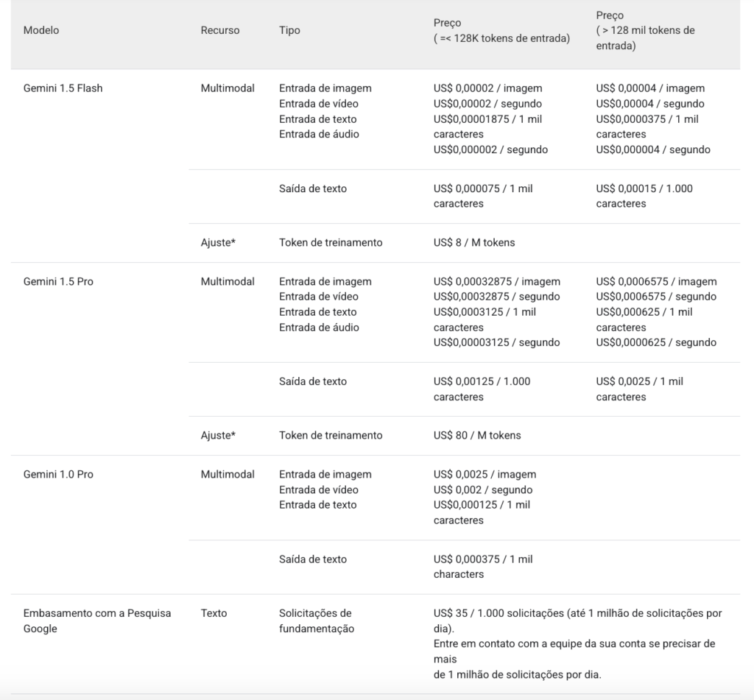
Task: Click the US$ 0,00125 / 1.000 caracteres price
Action: click(482, 389)
